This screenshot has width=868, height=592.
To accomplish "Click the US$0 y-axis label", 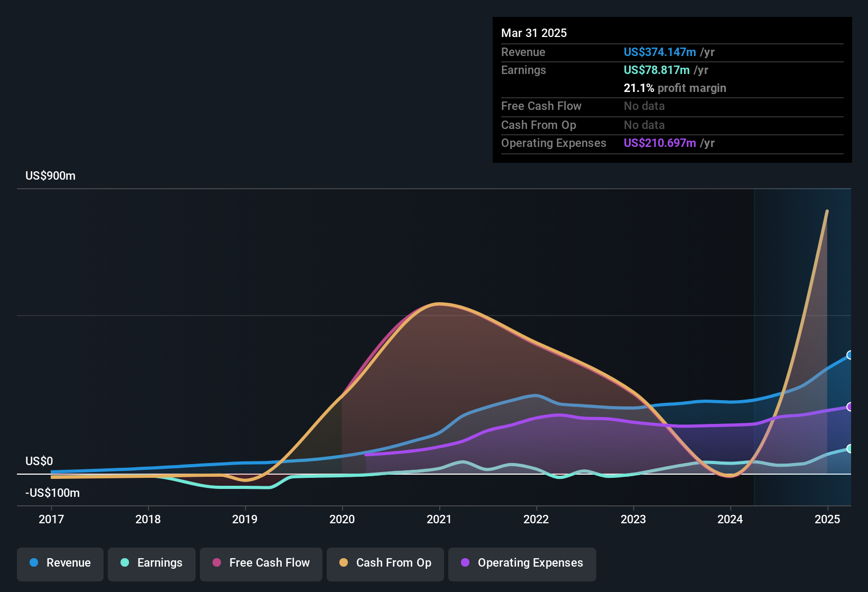I will point(39,461).
